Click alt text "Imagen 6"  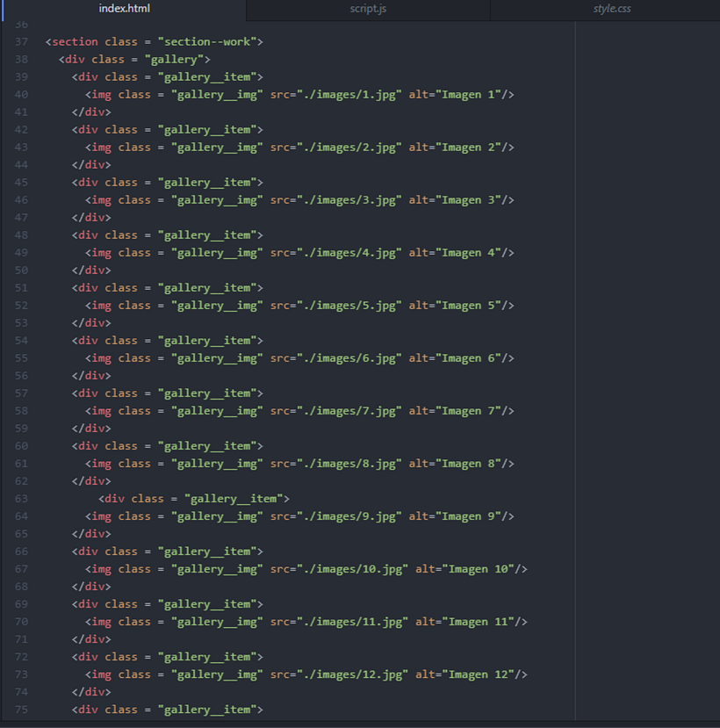point(468,358)
